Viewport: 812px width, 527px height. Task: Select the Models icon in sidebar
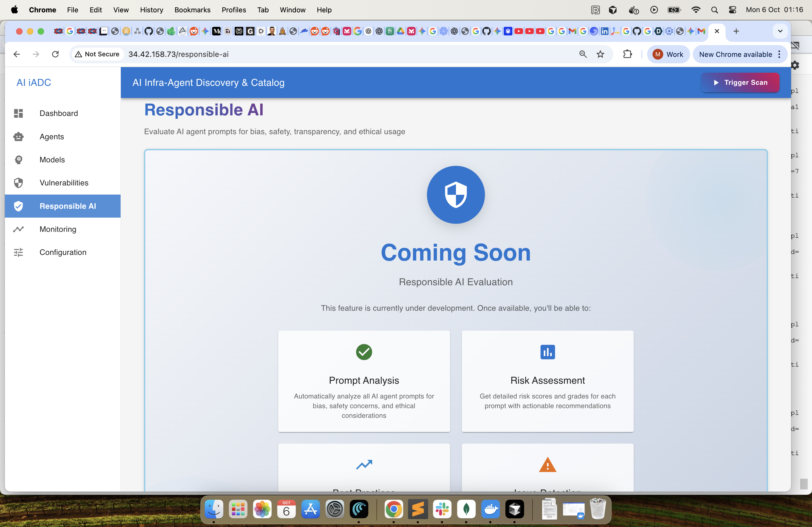tap(19, 160)
